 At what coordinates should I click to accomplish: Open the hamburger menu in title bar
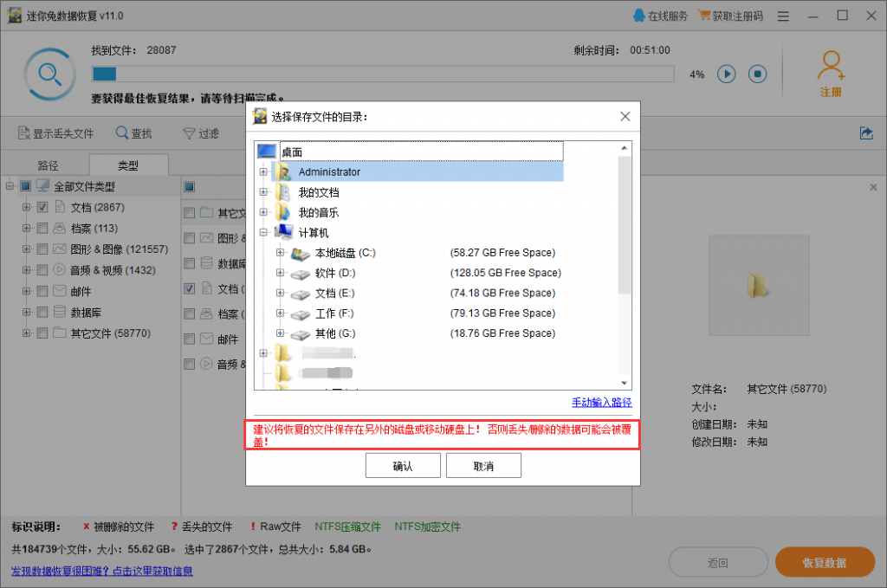click(783, 16)
